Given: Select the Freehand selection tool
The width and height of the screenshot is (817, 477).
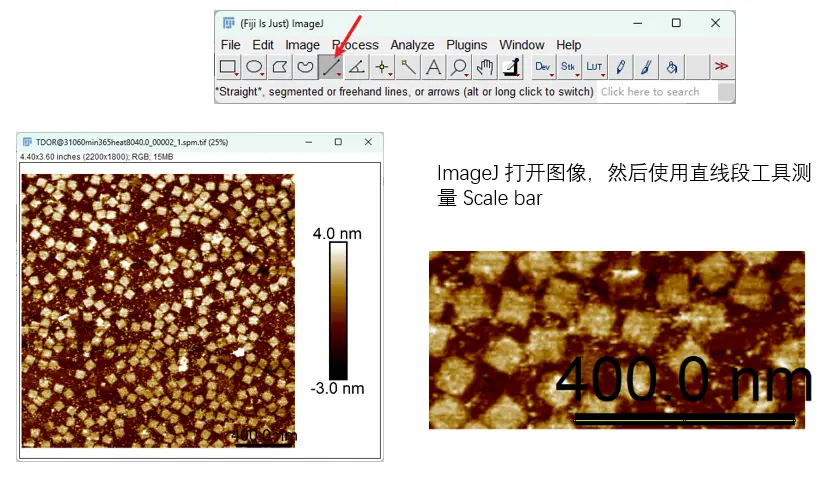Looking at the screenshot, I should 305,67.
